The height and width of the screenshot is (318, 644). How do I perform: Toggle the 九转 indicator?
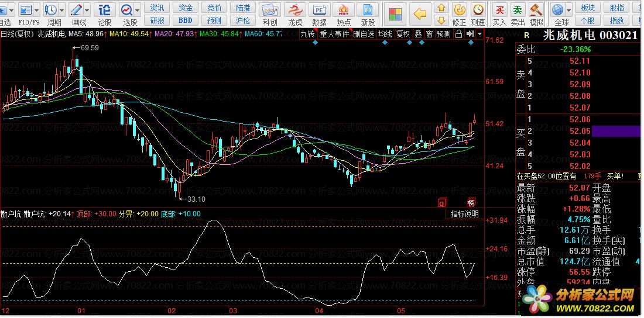pyautogui.click(x=307, y=34)
